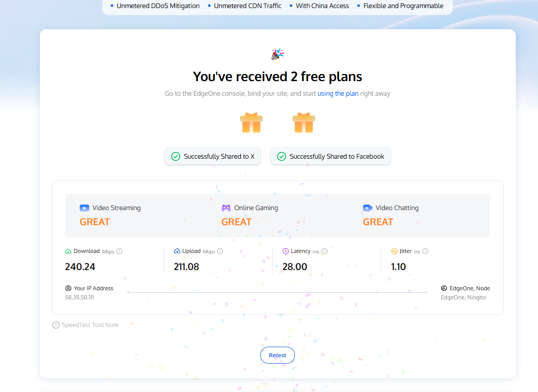Click the Your IP Address user icon

point(68,288)
